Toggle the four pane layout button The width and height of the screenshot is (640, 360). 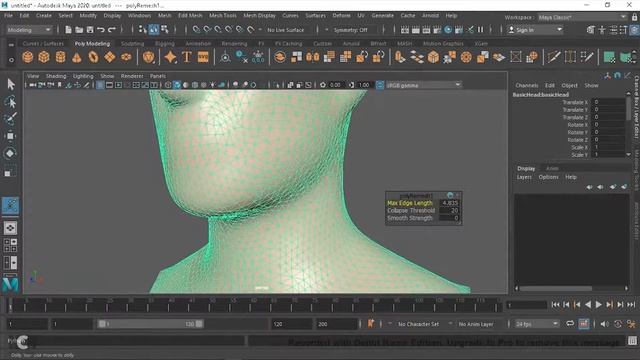tap(10, 245)
